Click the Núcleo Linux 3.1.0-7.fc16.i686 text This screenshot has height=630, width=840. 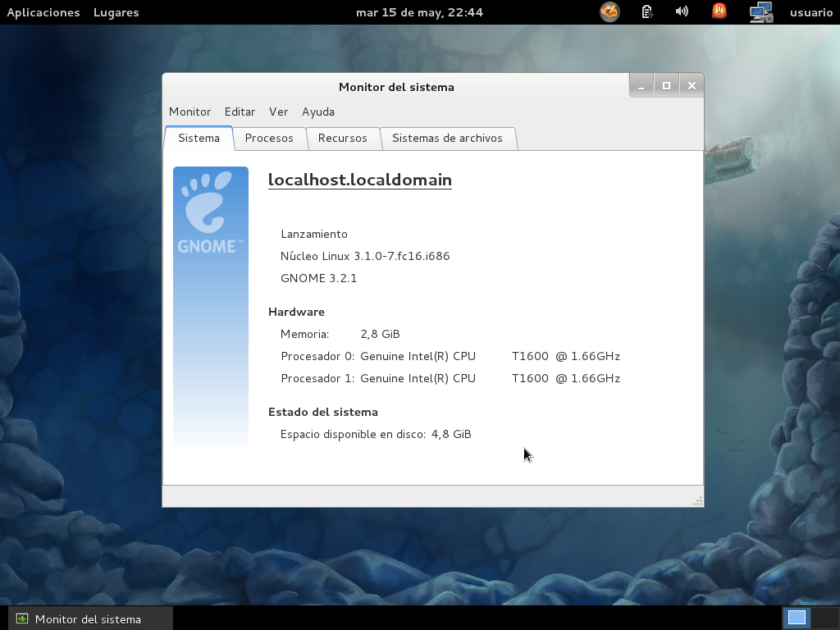365,256
